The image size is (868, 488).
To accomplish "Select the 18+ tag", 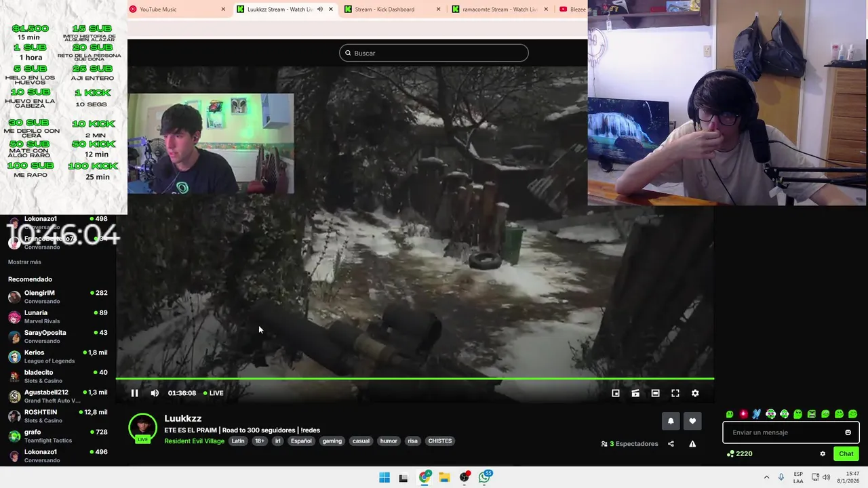I will coord(260,441).
